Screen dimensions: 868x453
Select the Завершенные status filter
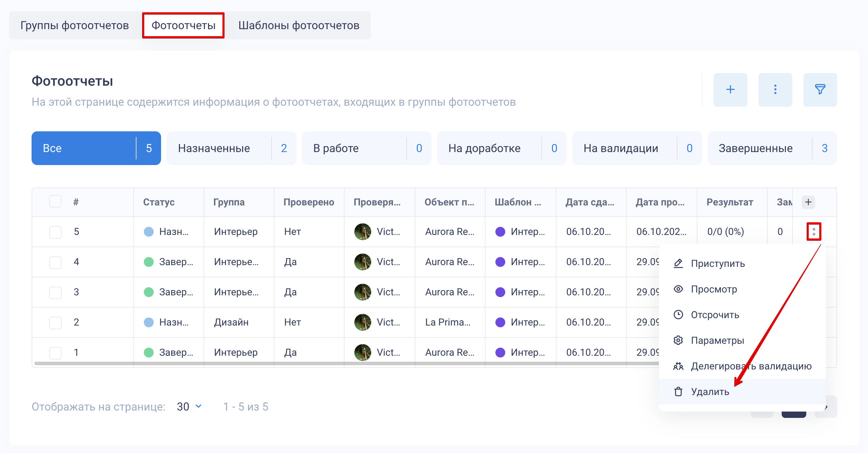pyautogui.click(x=772, y=148)
